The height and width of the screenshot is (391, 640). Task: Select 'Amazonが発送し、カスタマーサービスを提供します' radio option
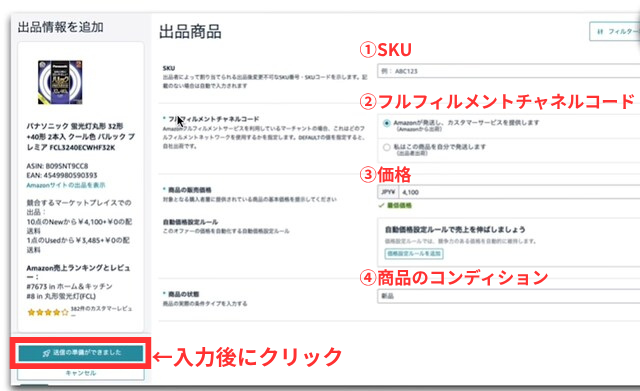pyautogui.click(x=387, y=123)
